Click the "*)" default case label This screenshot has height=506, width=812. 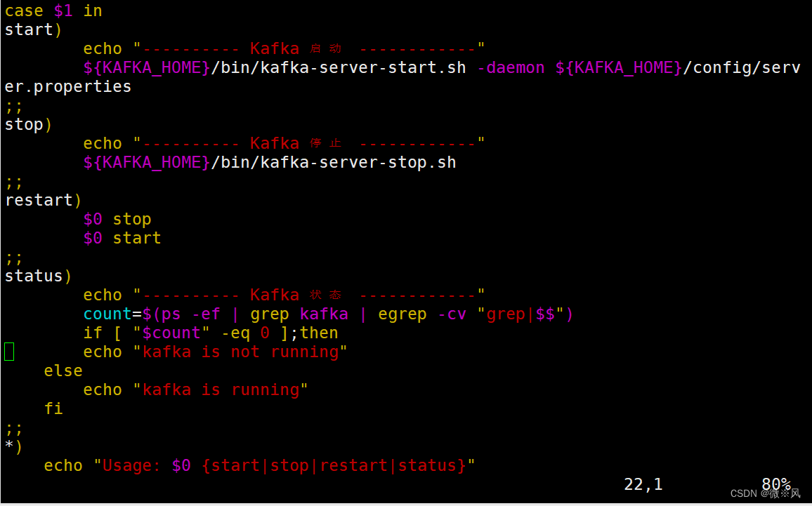(x=13, y=446)
